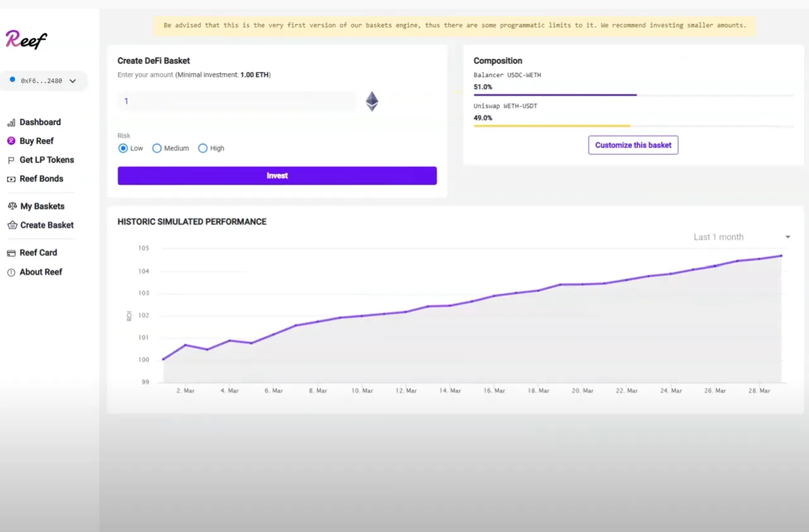
Task: Expand the period dropdown arrow
Action: (788, 237)
